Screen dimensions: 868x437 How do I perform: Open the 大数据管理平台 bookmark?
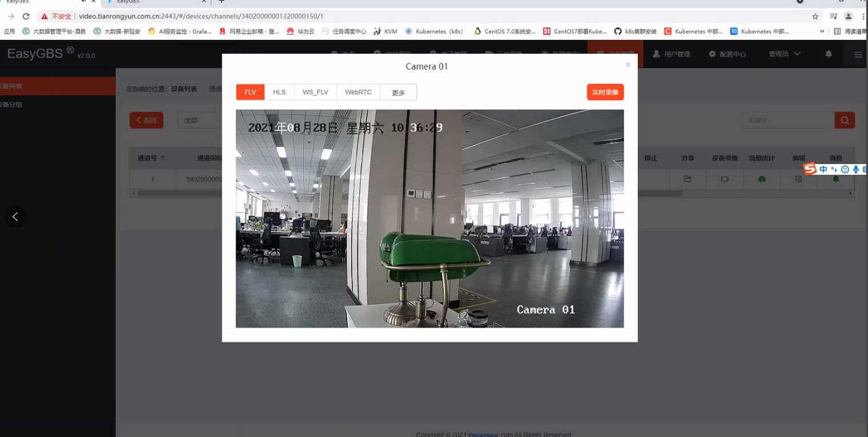[x=54, y=31]
